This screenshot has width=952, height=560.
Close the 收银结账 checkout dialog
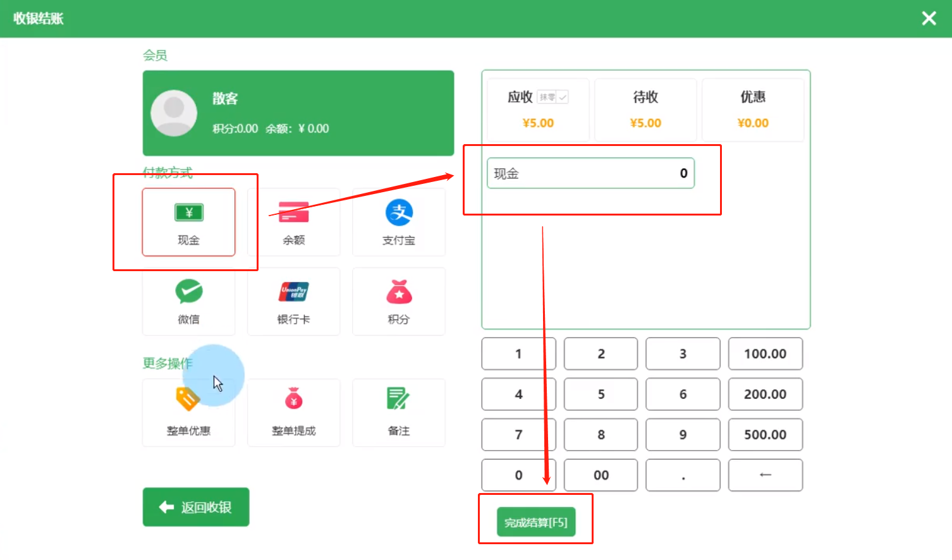929,18
